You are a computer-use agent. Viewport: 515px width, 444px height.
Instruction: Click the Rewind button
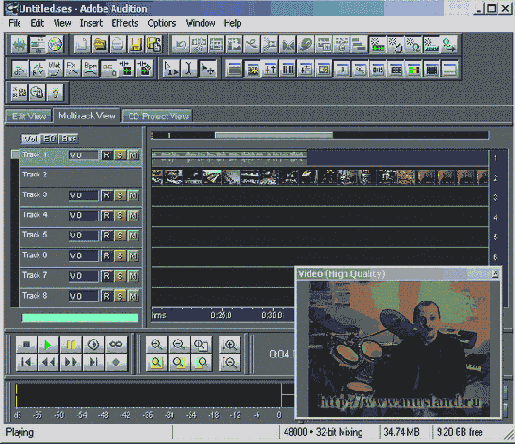[48, 362]
